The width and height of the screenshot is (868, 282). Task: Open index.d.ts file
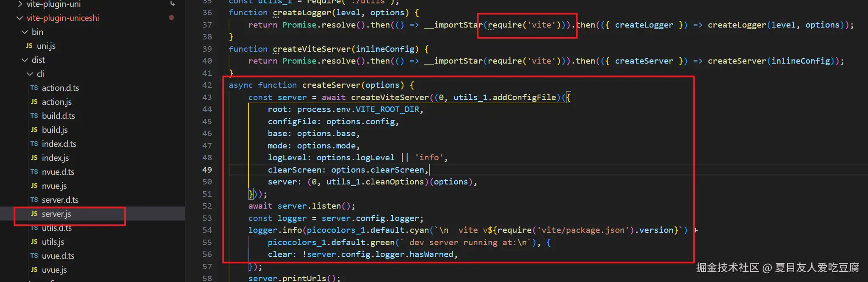tap(59, 144)
